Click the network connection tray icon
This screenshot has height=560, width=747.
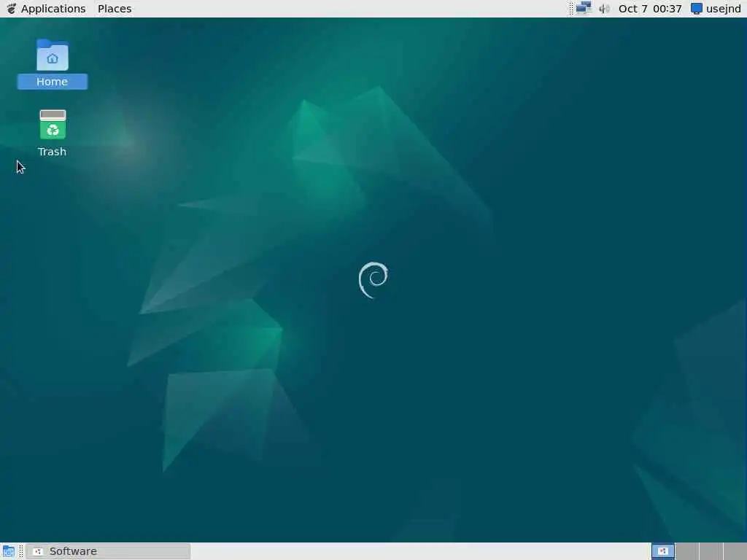(x=584, y=9)
